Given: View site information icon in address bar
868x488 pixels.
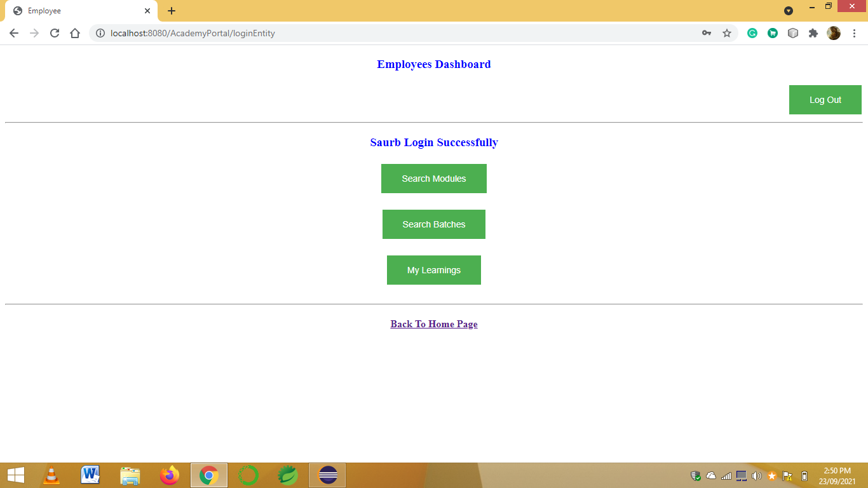Looking at the screenshot, I should point(100,33).
